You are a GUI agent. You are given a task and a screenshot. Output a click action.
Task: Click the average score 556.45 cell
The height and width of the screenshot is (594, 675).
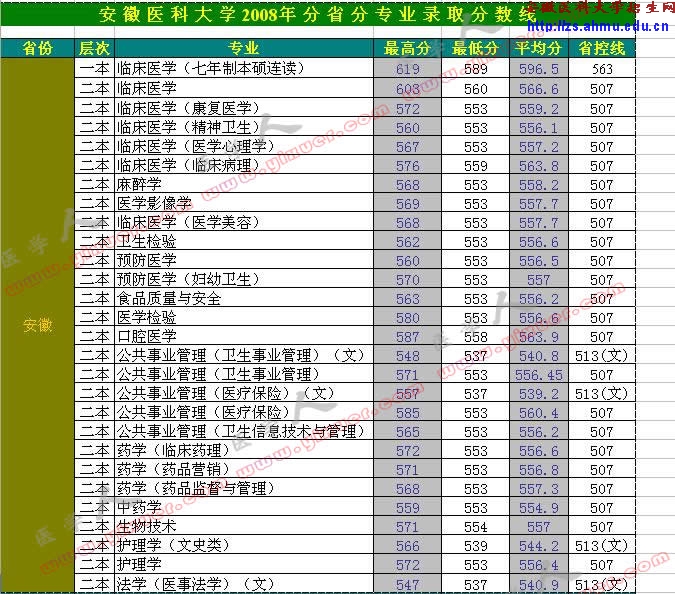tap(538, 374)
